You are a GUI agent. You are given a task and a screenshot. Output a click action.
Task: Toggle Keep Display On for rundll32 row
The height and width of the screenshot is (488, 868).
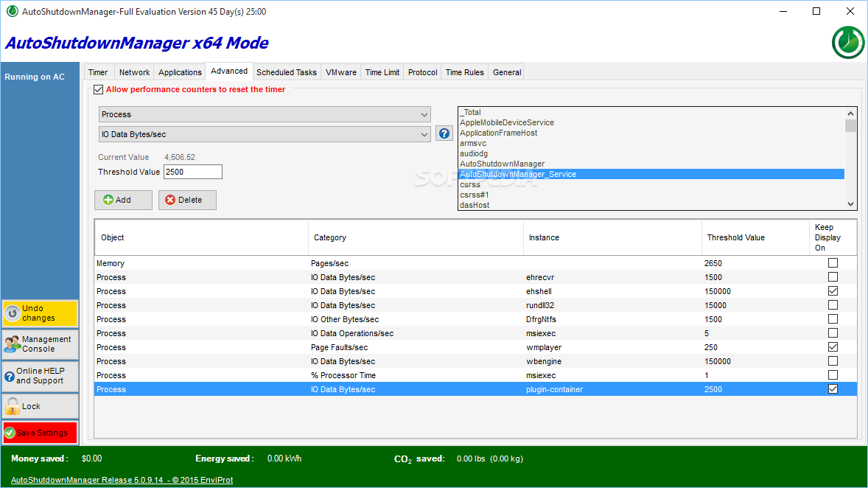[x=833, y=305]
